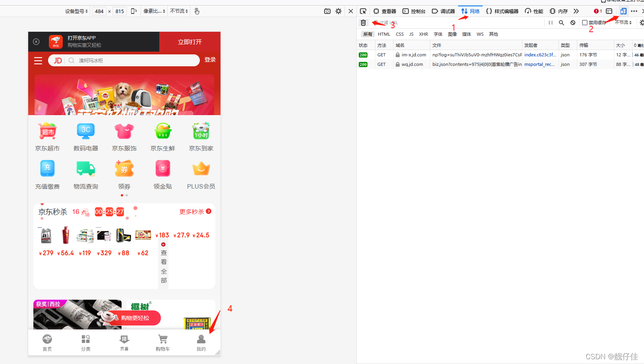Switch to 性能 performance tab

coord(534,11)
